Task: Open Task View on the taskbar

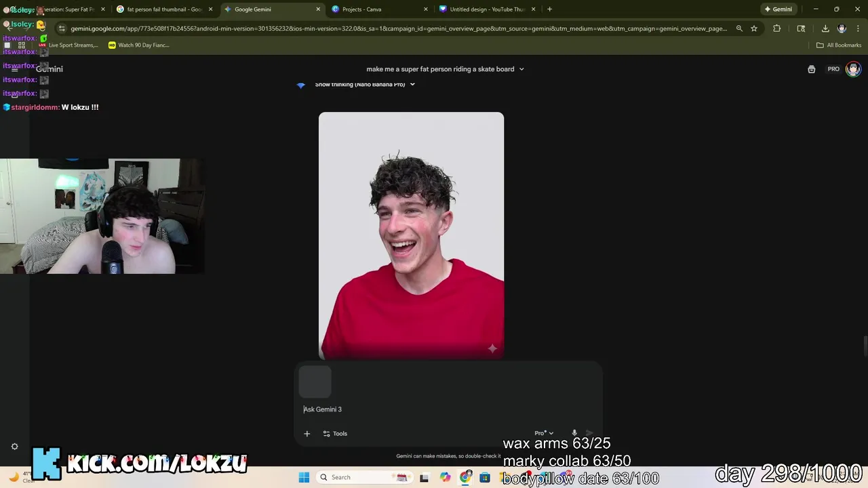Action: [x=425, y=477]
